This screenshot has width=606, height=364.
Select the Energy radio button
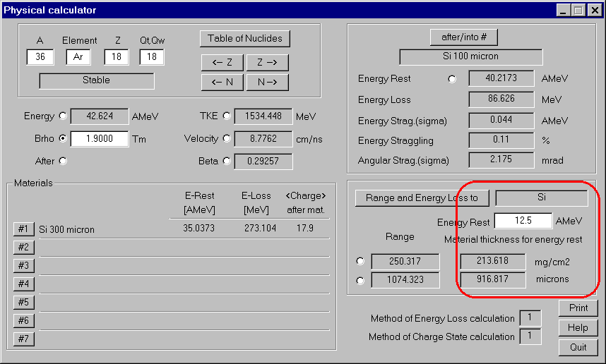(64, 116)
